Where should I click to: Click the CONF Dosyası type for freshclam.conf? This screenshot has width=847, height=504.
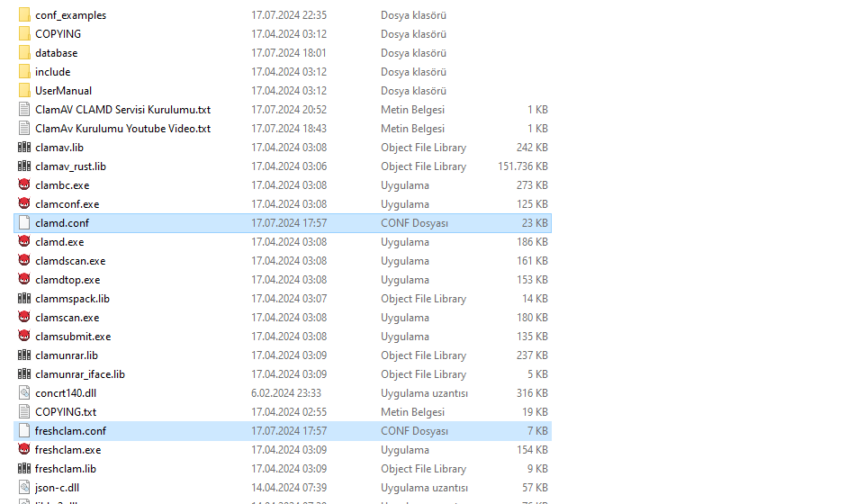[414, 431]
